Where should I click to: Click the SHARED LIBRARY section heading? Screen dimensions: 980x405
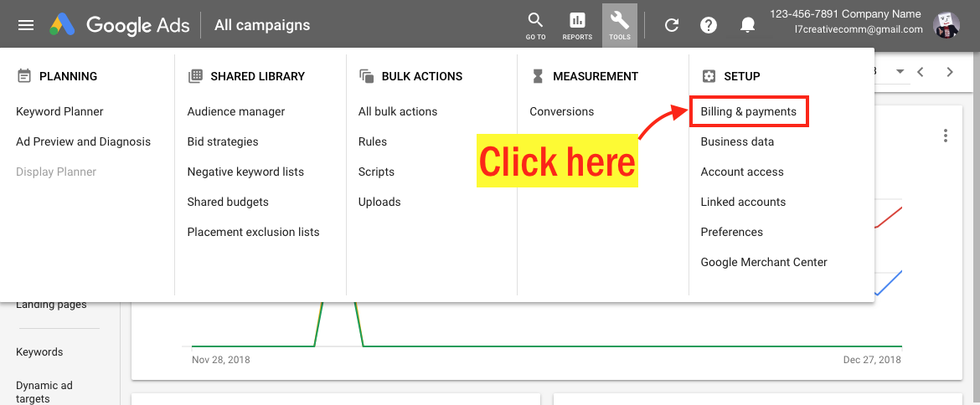pyautogui.click(x=257, y=76)
